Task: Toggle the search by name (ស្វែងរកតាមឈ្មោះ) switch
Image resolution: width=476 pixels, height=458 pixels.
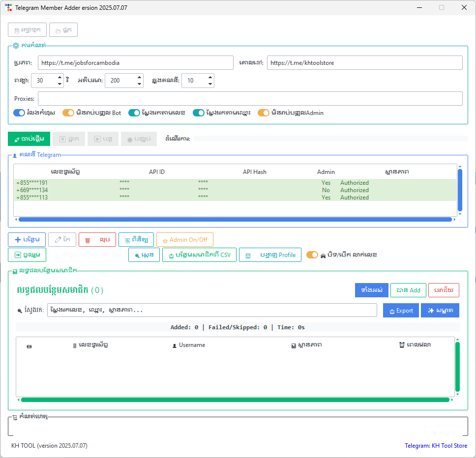Action: pos(199,113)
